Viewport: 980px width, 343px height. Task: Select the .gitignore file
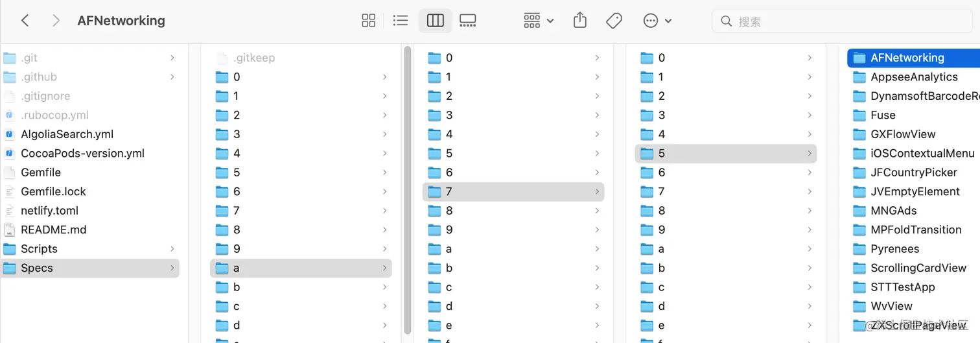point(90,96)
